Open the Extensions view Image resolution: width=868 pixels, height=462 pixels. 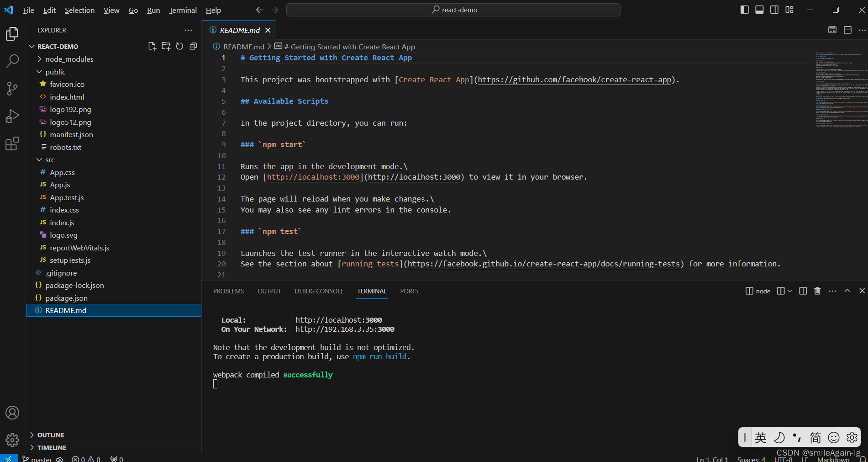tap(12, 144)
